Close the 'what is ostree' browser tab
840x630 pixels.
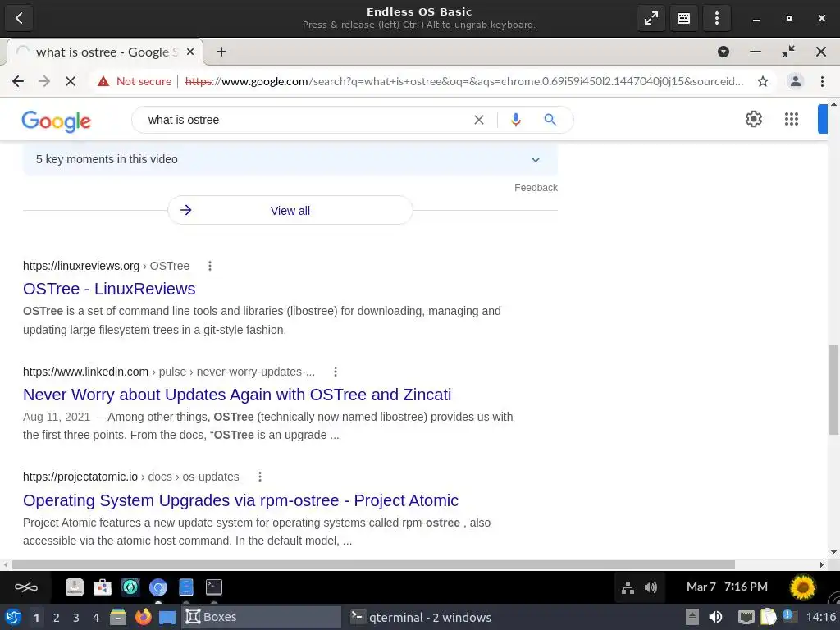pyautogui.click(x=190, y=52)
